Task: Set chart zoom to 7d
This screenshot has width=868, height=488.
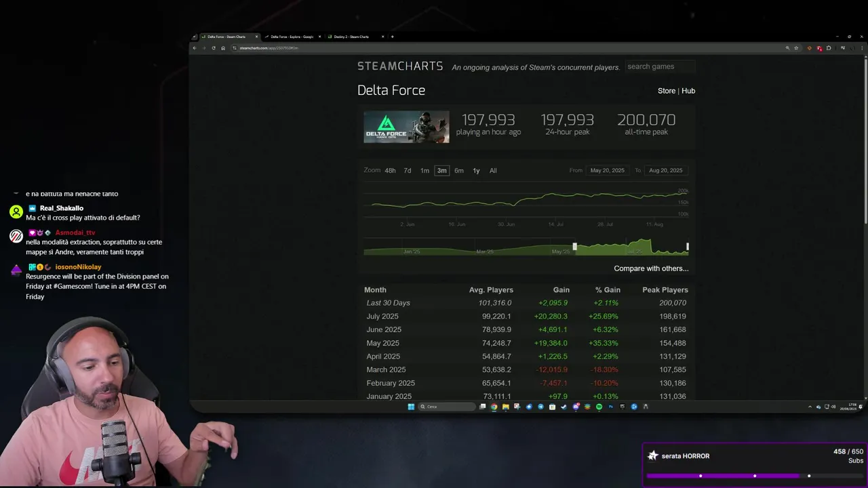Action: pos(408,171)
